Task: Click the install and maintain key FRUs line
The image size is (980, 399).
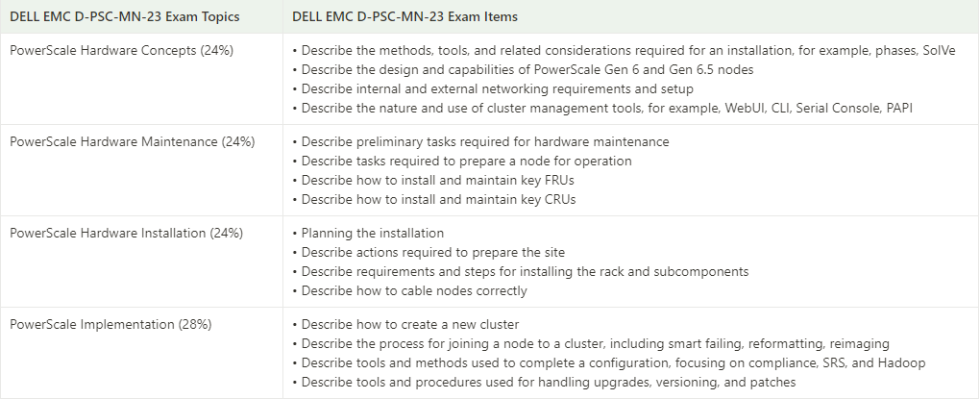Action: click(433, 180)
